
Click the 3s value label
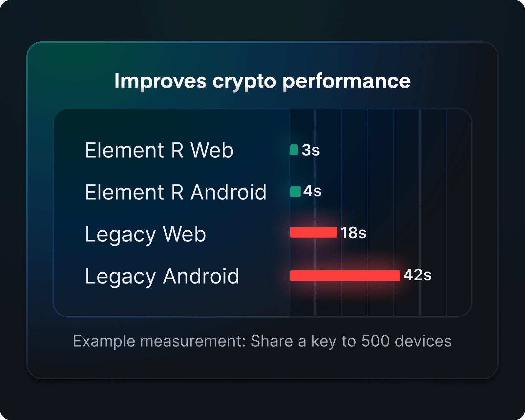click(311, 150)
